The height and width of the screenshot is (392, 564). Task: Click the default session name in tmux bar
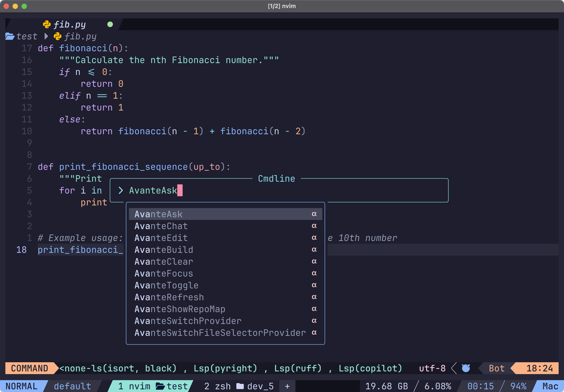(73, 386)
